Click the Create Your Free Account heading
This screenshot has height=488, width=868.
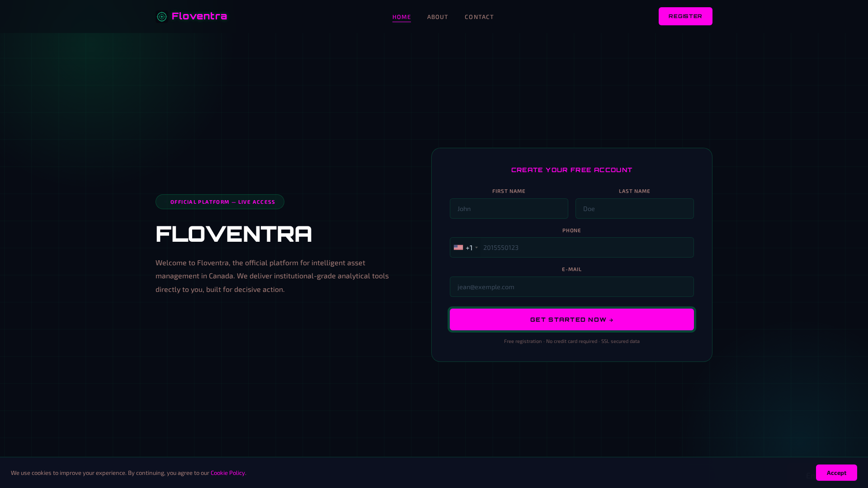(572, 170)
